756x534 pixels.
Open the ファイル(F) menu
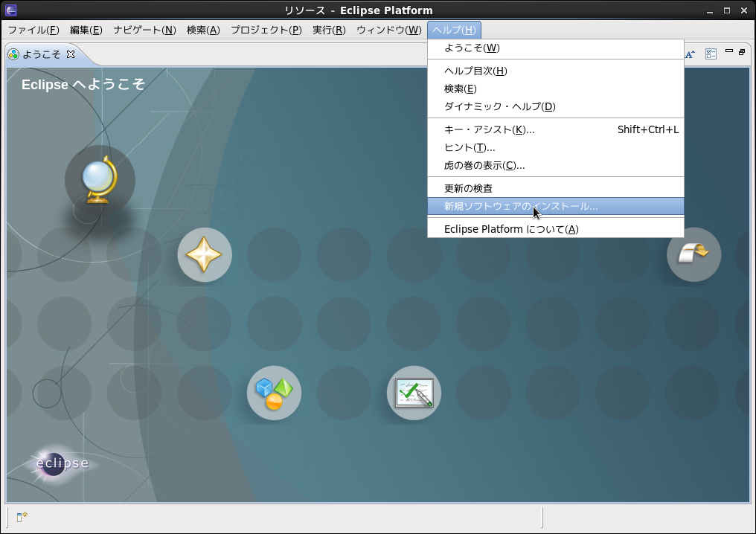tap(33, 30)
